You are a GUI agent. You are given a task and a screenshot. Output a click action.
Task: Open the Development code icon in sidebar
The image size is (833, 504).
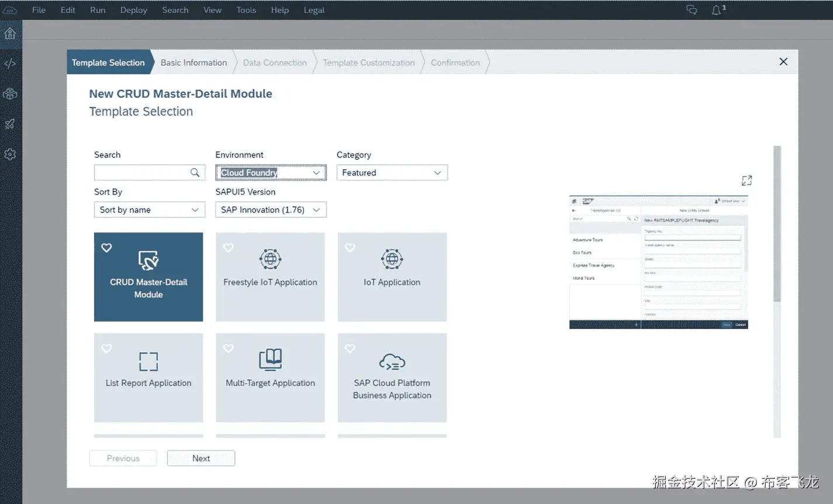pos(10,64)
